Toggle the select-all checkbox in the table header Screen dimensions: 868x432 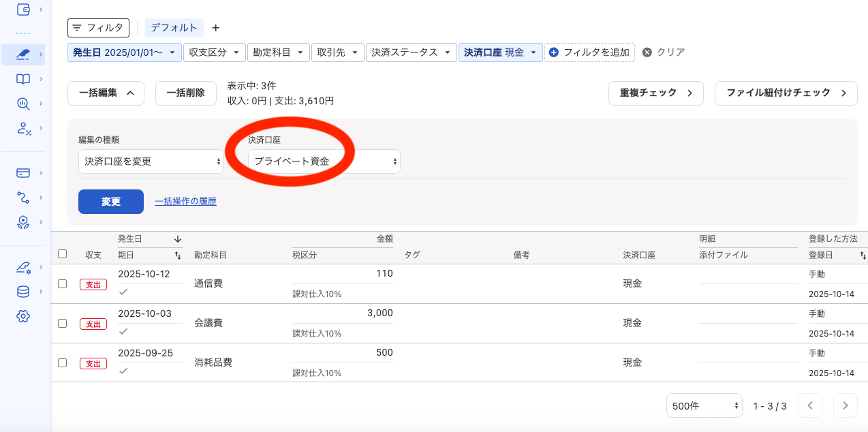pyautogui.click(x=62, y=253)
